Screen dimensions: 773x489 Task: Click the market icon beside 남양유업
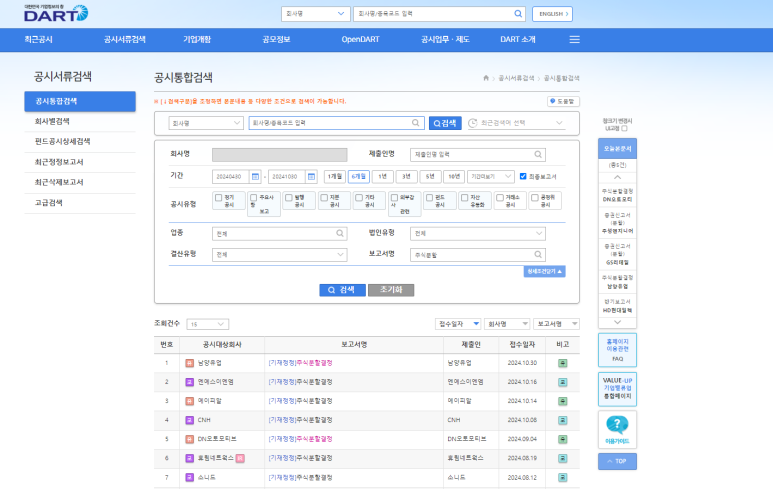tap(189, 363)
